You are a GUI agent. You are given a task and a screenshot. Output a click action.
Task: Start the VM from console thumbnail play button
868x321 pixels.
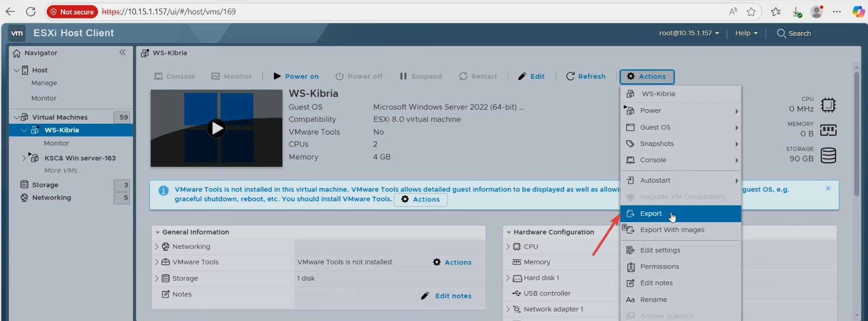(216, 128)
